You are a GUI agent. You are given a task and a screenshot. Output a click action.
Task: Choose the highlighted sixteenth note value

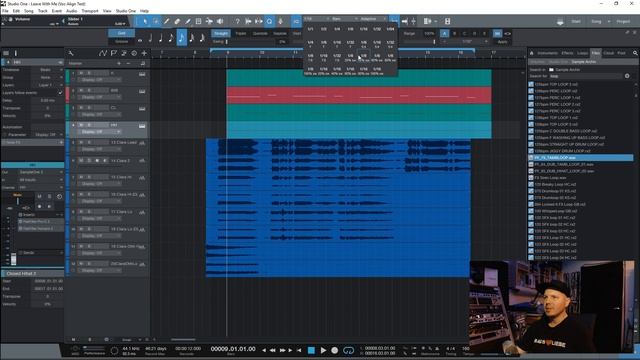coord(181,38)
